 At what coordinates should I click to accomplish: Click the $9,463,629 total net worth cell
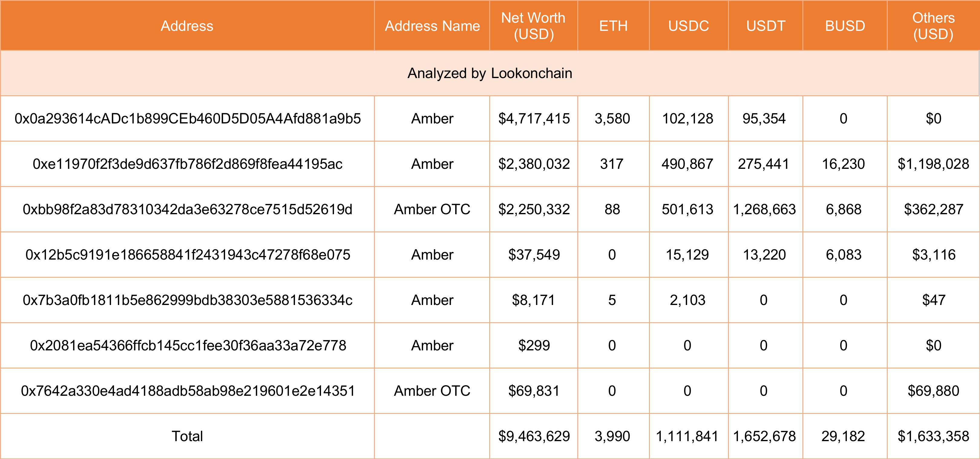[533, 436]
